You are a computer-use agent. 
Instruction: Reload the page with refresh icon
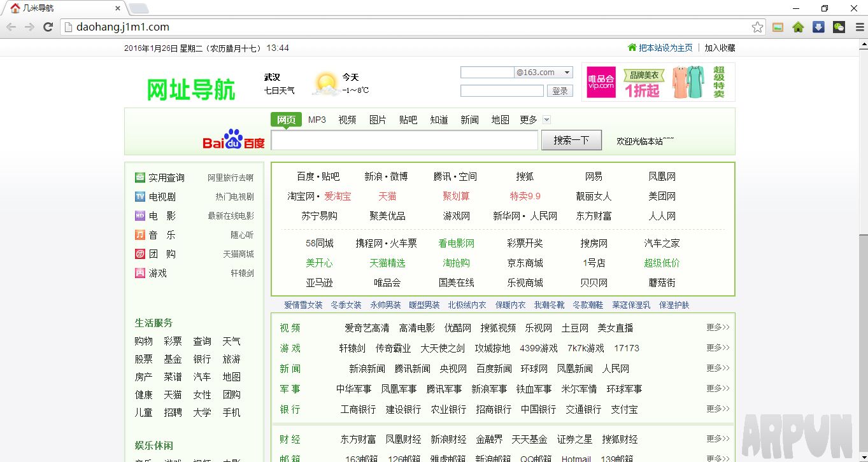48,27
